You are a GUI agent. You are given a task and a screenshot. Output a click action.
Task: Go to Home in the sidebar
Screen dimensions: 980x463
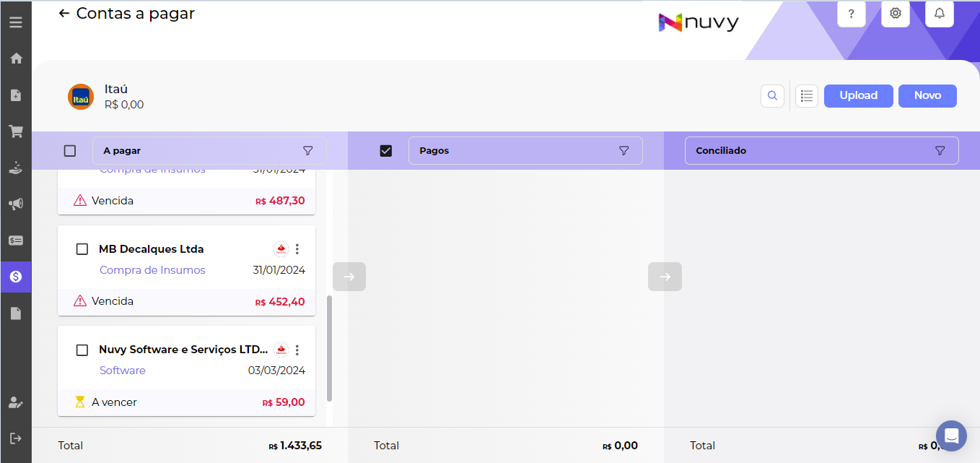click(x=16, y=59)
